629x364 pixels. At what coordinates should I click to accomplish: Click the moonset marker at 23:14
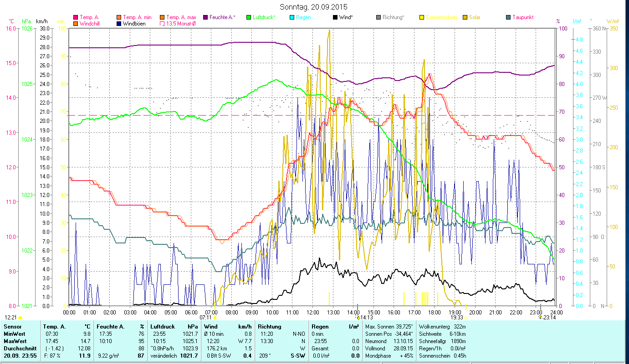coord(540,317)
